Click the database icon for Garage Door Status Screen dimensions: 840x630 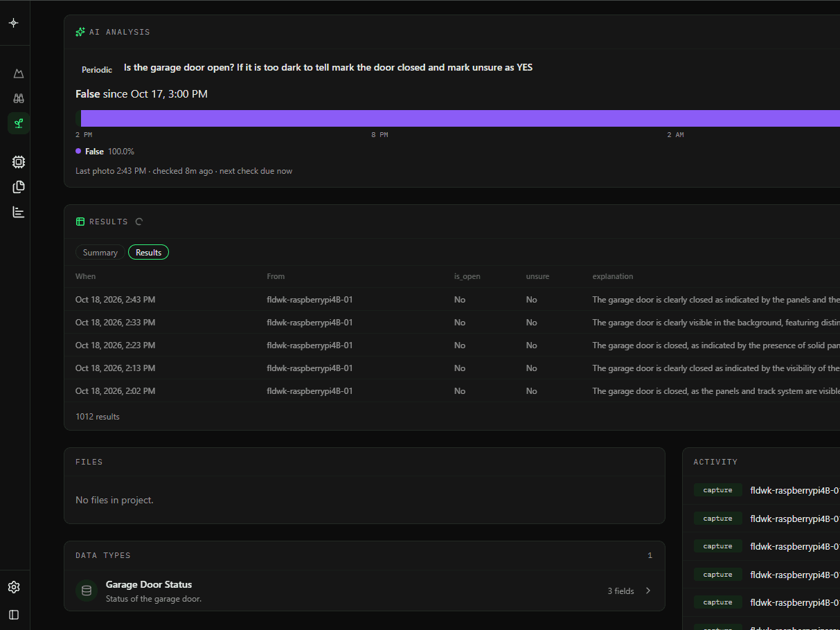pyautogui.click(x=87, y=591)
